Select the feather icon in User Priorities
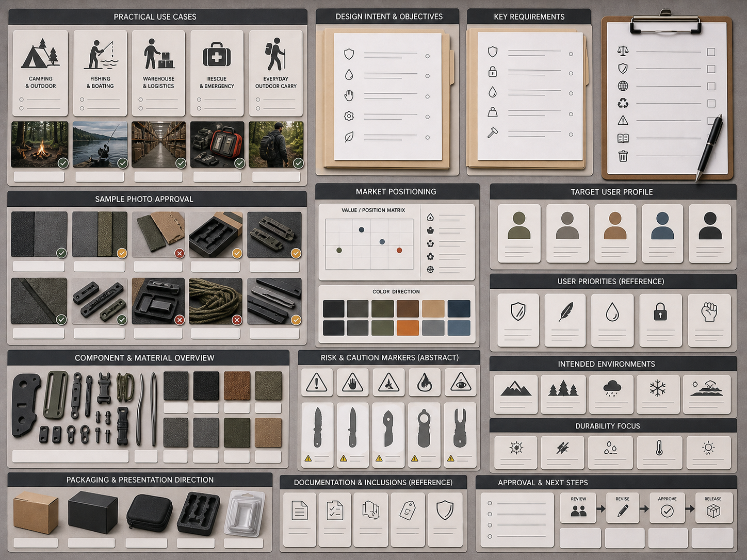 (x=565, y=311)
